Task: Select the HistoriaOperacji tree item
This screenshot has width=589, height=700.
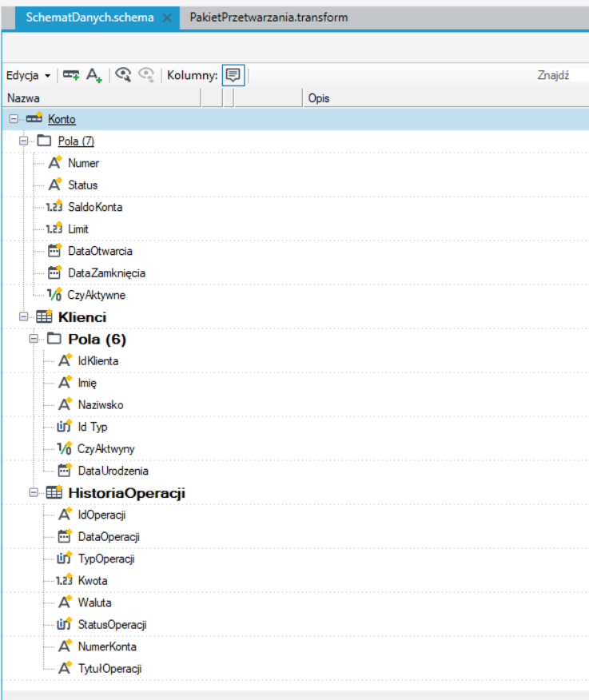Action: coord(126,493)
